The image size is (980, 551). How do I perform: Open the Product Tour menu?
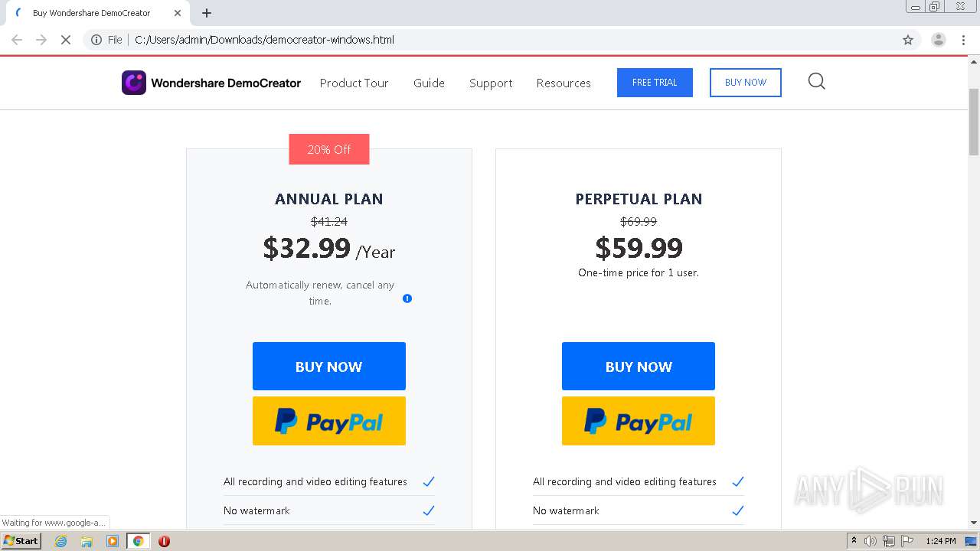point(354,83)
